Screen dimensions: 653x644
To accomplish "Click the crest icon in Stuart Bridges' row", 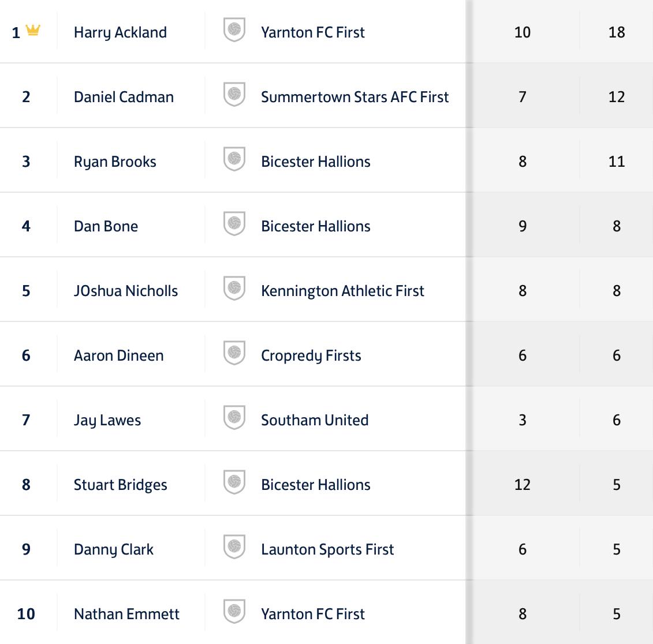I will tap(234, 482).
